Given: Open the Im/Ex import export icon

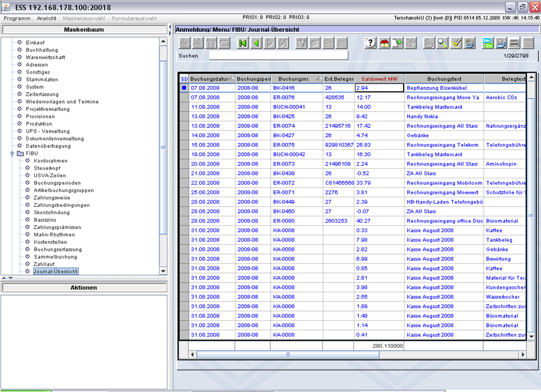Looking at the screenshot, I should [x=487, y=43].
